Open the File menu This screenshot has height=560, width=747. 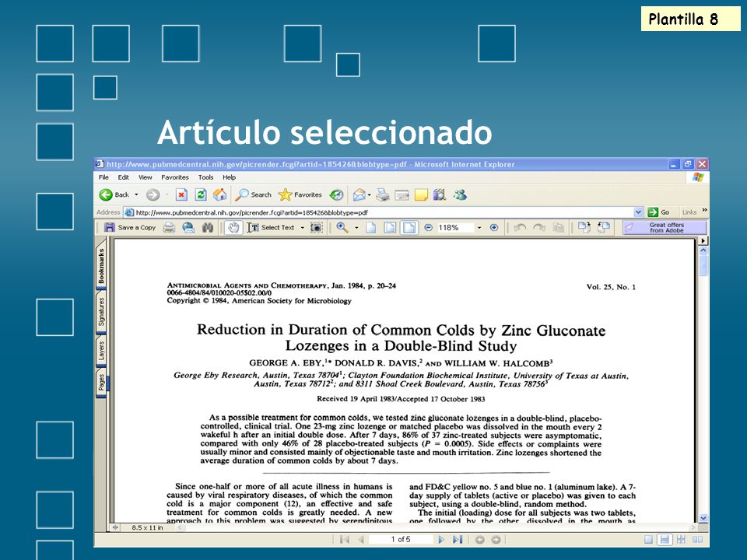[103, 177]
